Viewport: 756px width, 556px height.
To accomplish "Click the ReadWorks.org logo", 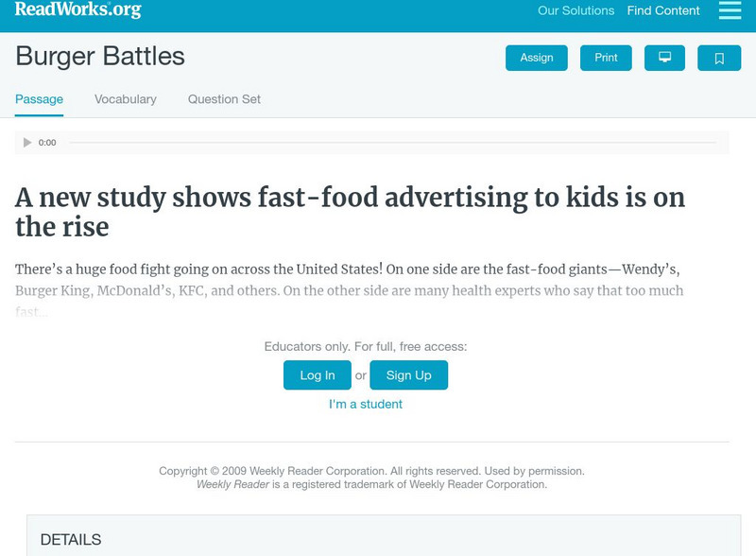I will [x=77, y=10].
